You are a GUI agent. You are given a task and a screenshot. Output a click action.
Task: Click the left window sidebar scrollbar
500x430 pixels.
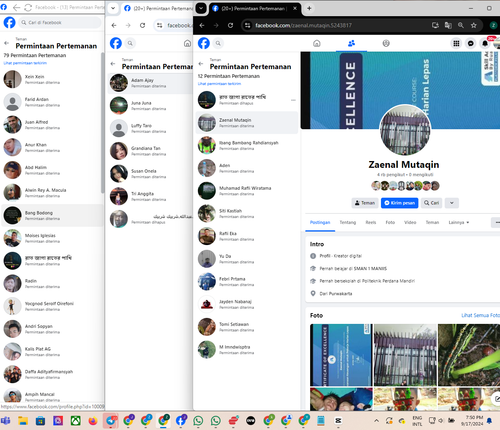[x=102, y=123]
